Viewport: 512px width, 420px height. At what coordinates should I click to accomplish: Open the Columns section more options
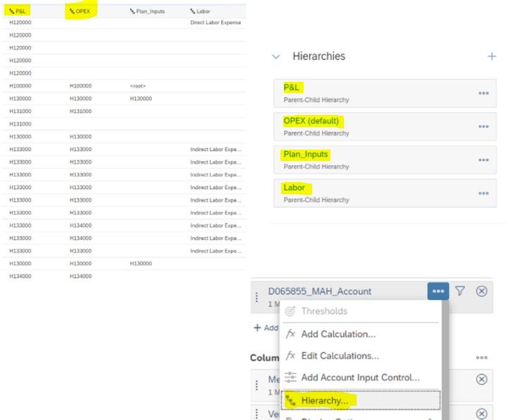482,358
